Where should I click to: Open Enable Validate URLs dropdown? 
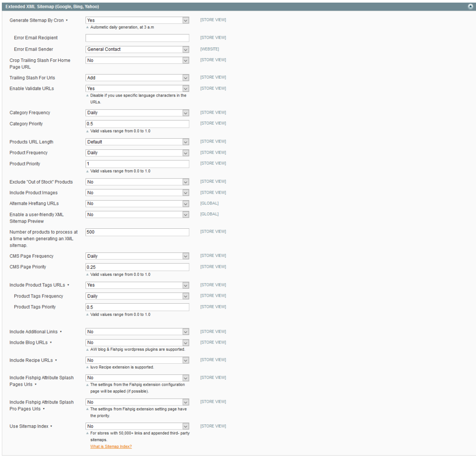click(137, 89)
